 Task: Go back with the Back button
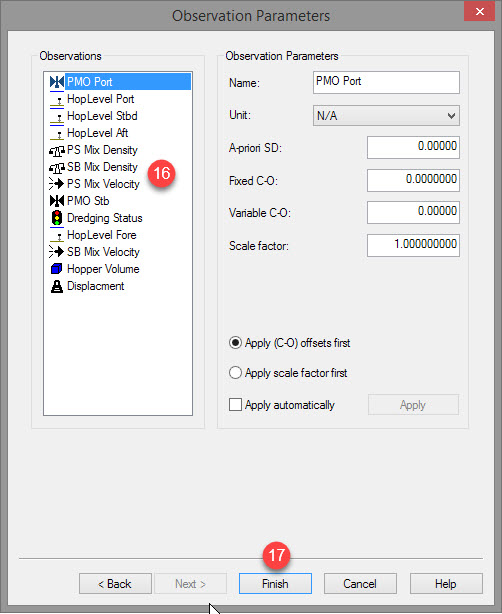[x=115, y=584]
